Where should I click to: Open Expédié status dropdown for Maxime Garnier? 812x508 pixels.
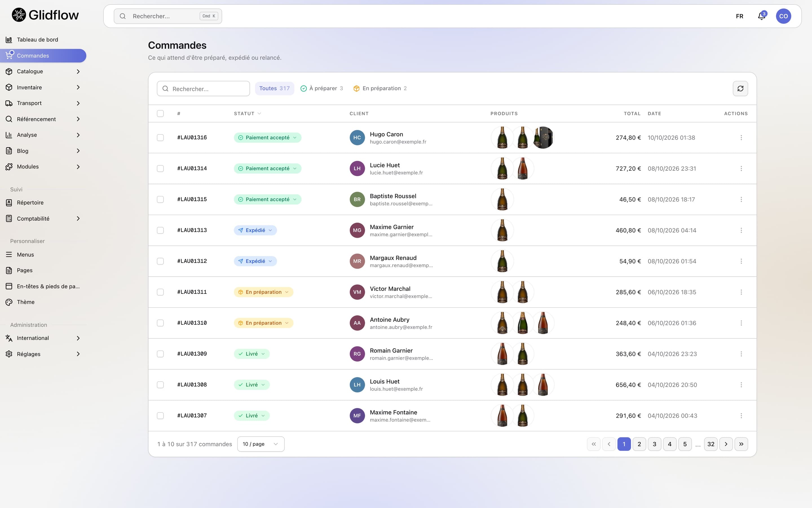coord(255,230)
